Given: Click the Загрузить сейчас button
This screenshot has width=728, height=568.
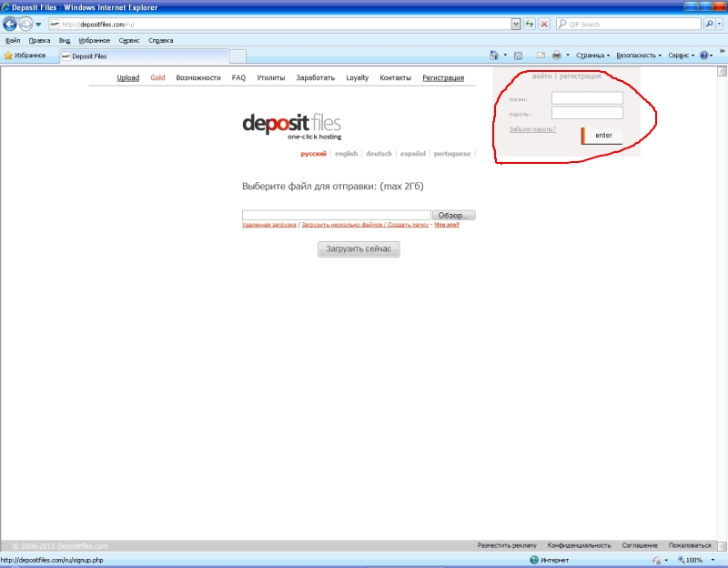Looking at the screenshot, I should click(359, 249).
